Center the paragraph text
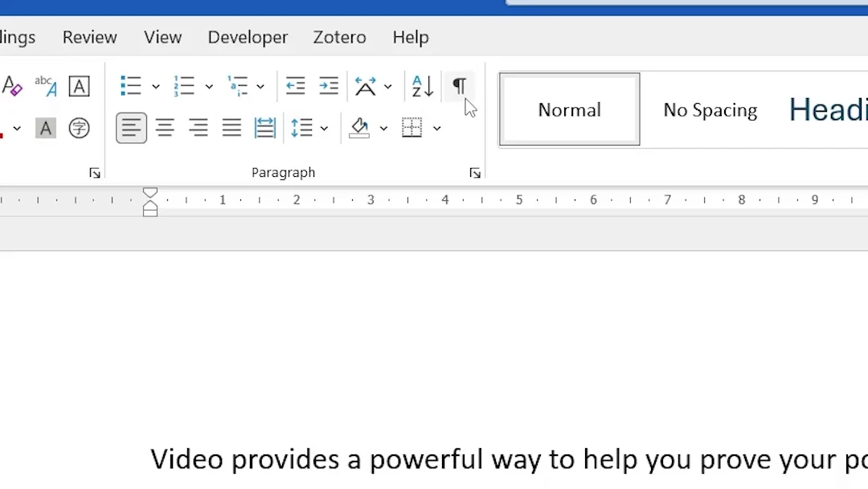The image size is (868, 489). tap(165, 129)
